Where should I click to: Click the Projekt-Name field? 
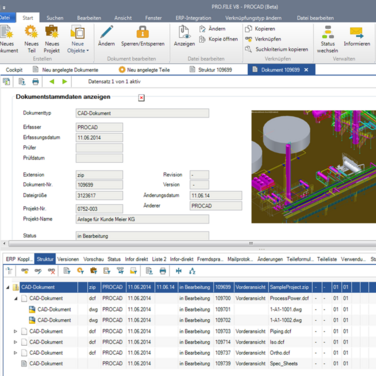(142, 219)
